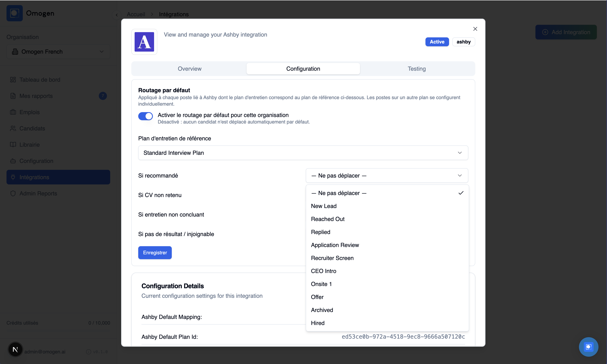Image resolution: width=607 pixels, height=364 pixels.
Task: Toggle default routing for this organisation
Action: pyautogui.click(x=146, y=116)
